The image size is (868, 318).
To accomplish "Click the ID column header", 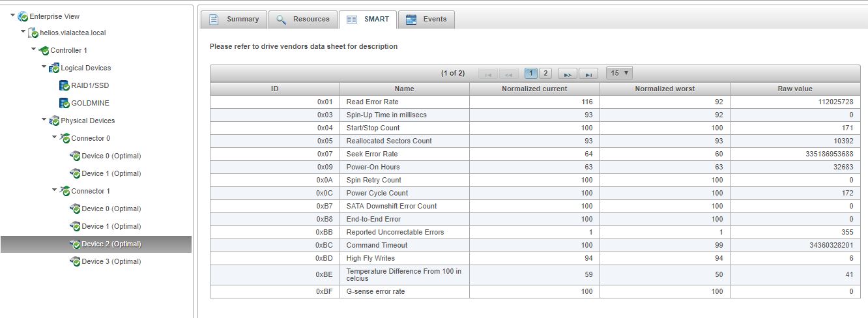I will point(275,89).
